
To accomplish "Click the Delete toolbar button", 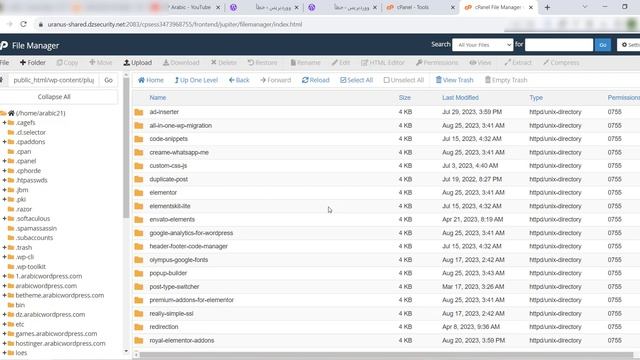I will pos(224,62).
